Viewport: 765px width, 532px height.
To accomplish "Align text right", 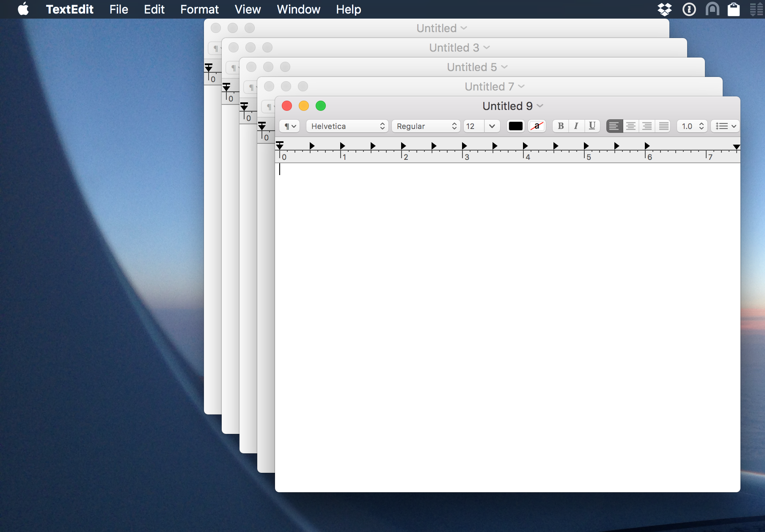I will click(x=647, y=126).
